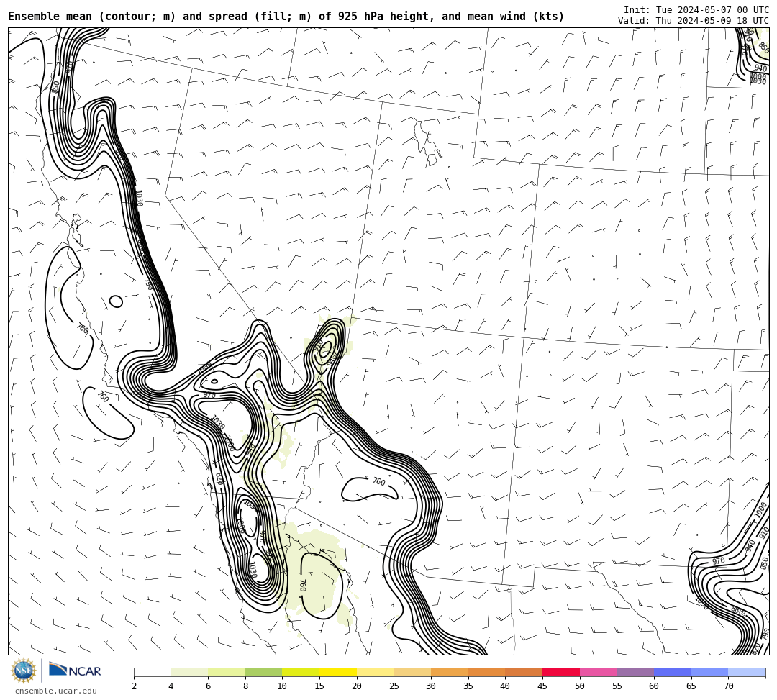Select the plot title about 925 hPa height
Image resolution: width=777 pixels, height=700 pixels.
[x=286, y=17]
